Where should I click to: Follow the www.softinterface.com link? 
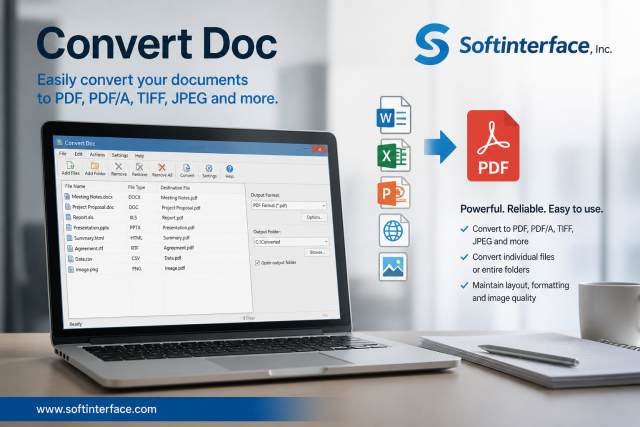point(96,409)
